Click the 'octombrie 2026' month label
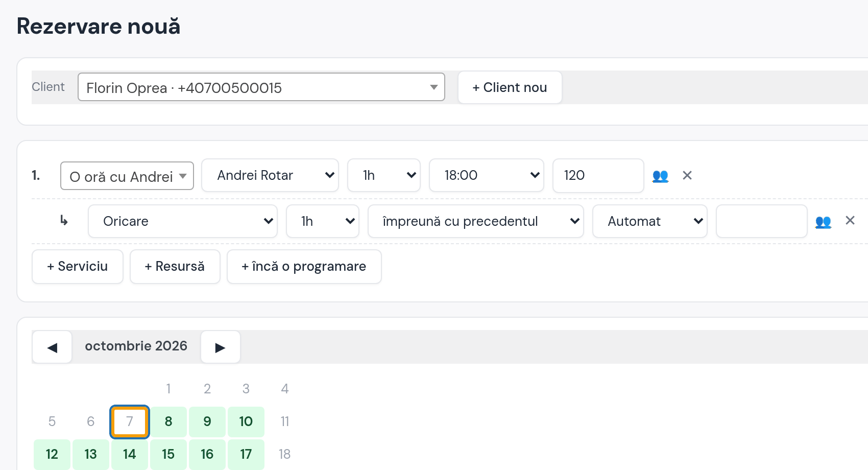Image resolution: width=868 pixels, height=470 pixels. coord(136,346)
